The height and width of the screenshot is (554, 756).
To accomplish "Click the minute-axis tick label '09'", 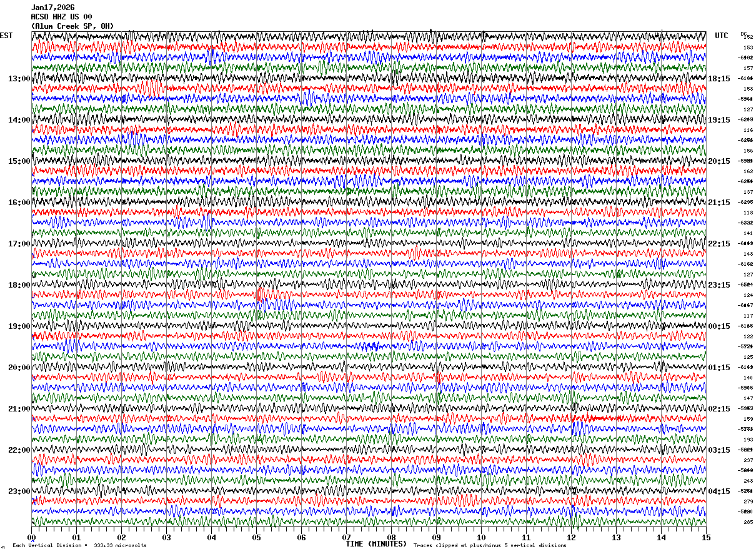I will 437,537.
